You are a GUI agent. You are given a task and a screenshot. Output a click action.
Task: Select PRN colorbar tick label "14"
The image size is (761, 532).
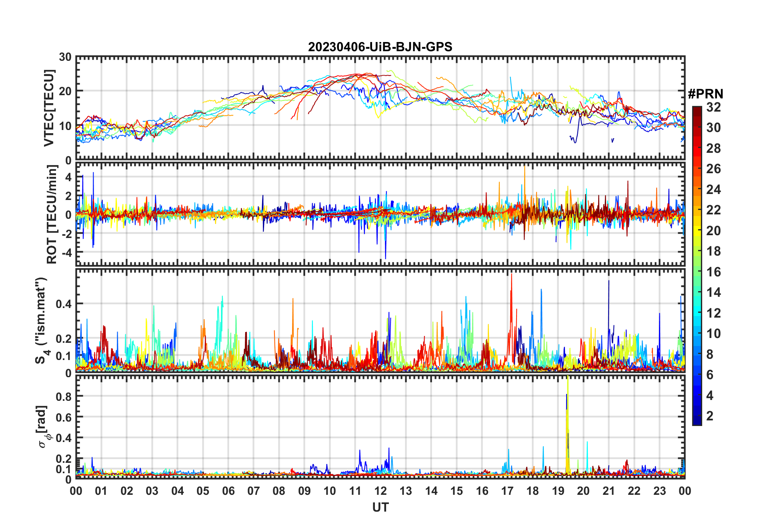(713, 292)
